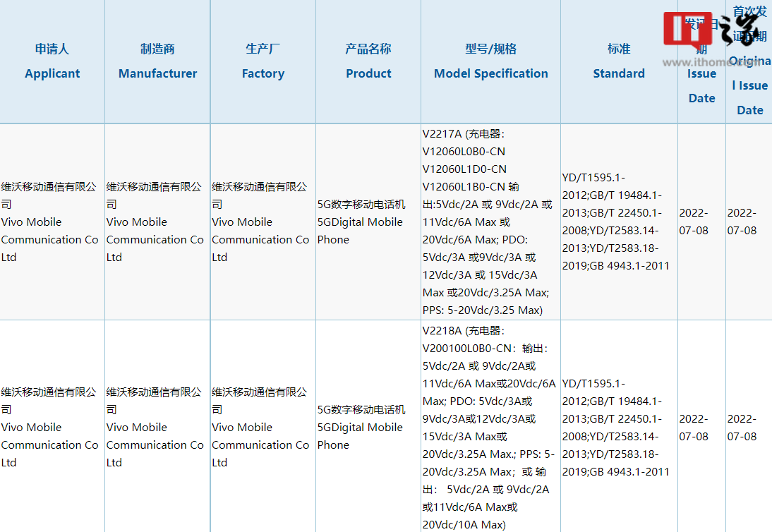The image size is (772, 532).
Task: Select the 标准 Standard column header
Action: point(619,61)
